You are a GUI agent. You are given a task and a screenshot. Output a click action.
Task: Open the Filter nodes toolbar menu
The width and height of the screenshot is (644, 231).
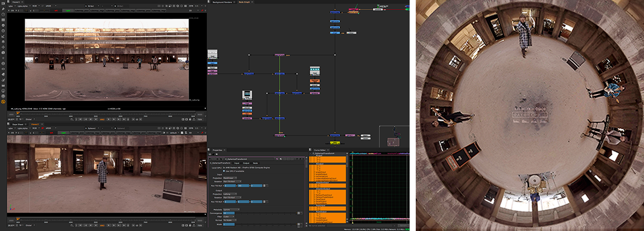tap(3, 30)
